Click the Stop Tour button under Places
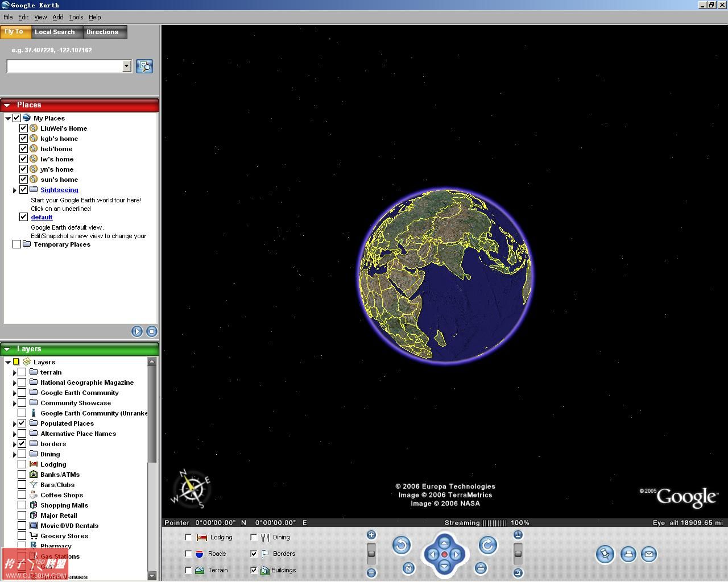 click(152, 331)
